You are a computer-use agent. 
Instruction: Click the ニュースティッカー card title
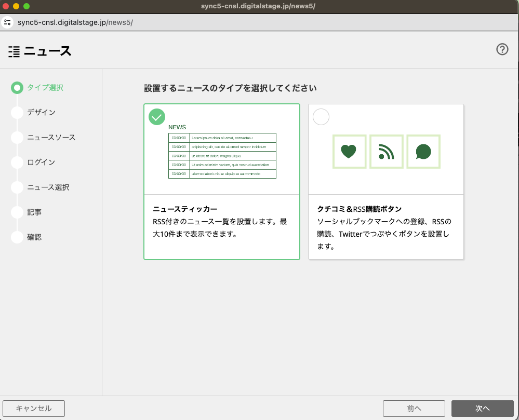click(185, 209)
